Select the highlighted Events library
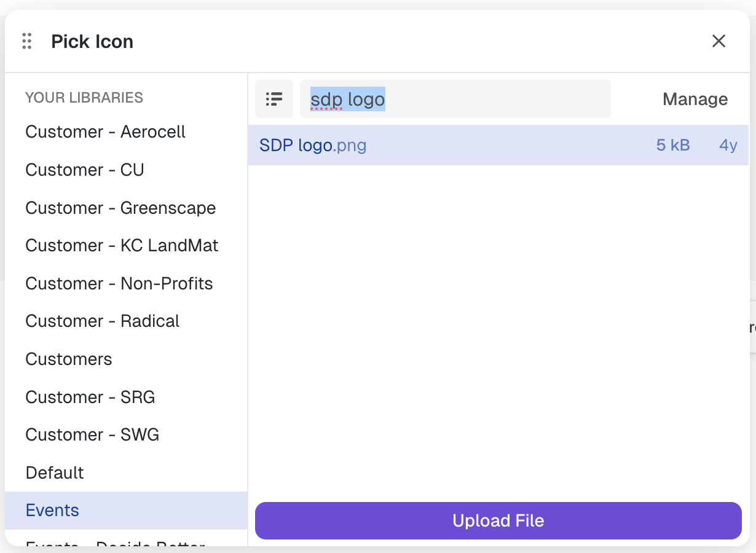This screenshot has height=553, width=756. pos(126,511)
